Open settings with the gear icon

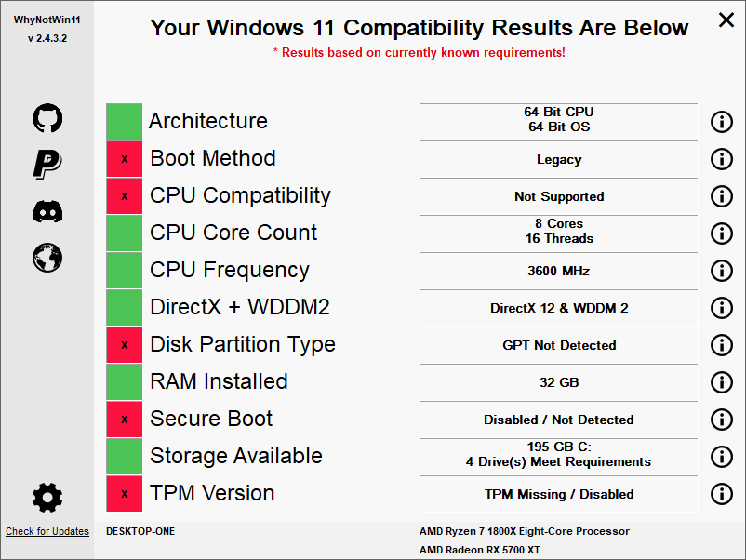pyautogui.click(x=47, y=498)
